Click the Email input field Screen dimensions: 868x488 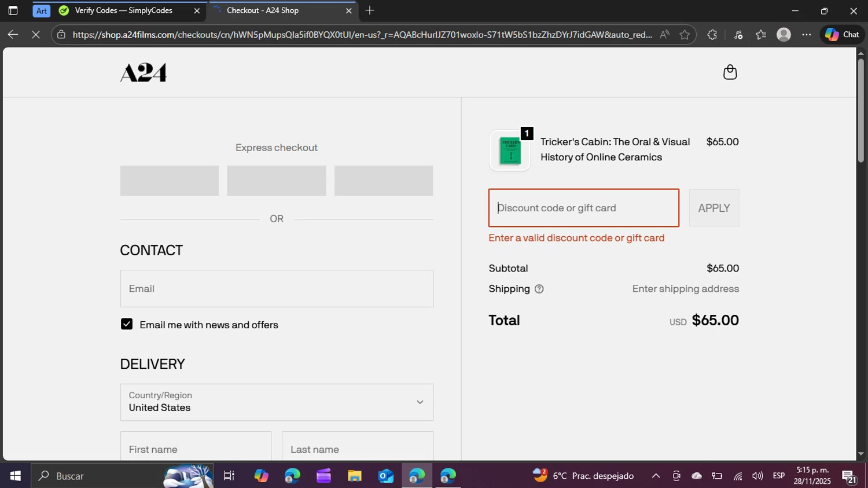pyautogui.click(x=277, y=288)
